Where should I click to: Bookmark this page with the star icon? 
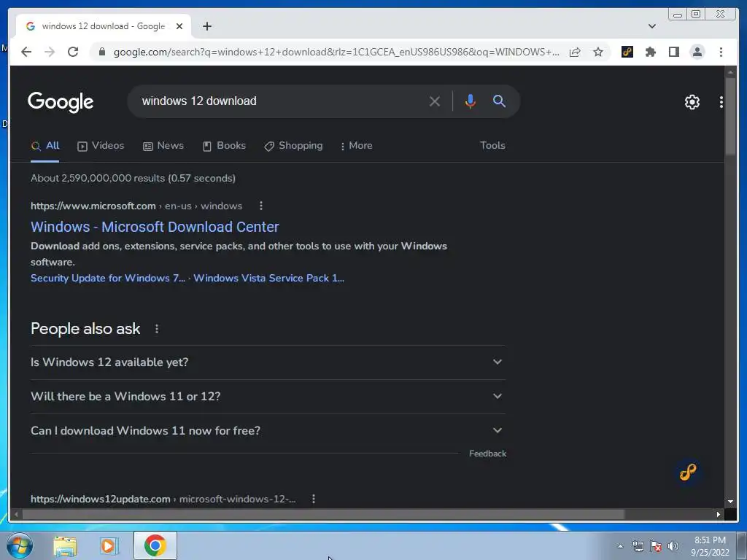598,52
